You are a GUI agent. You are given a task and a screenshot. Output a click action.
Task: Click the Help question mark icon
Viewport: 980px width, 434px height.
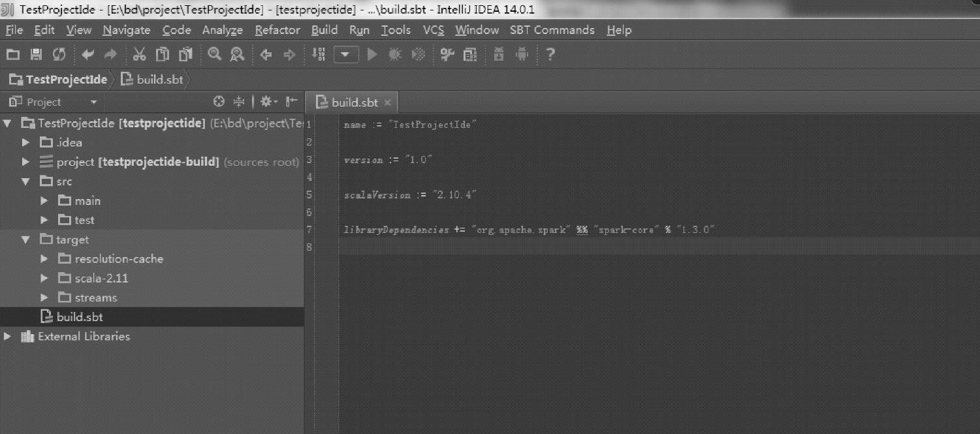click(550, 55)
